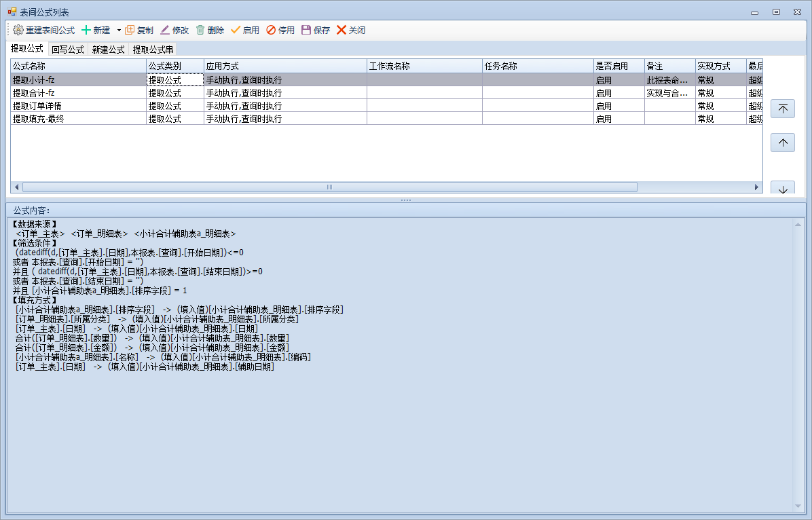This screenshot has width=812, height=520.
Task: Click the splitter grip above 公式内容
Action: 406,200
